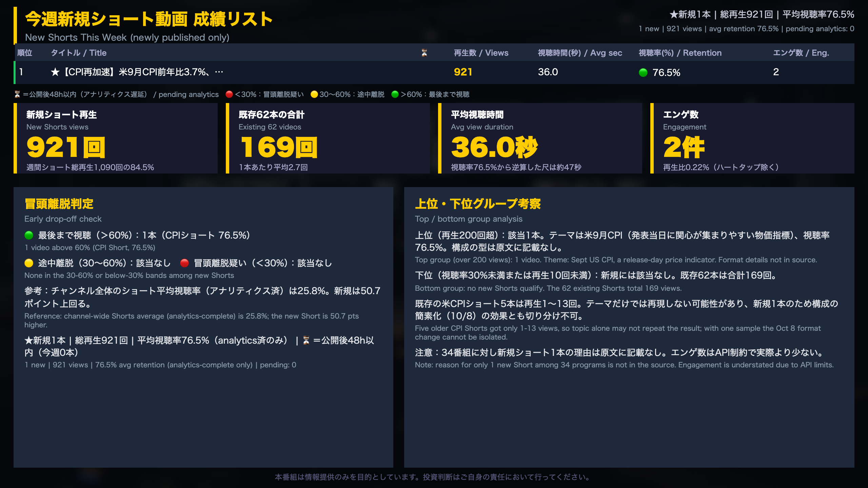Viewport: 868px width, 488px height.
Task: Click the rank number 1 in the table row
Action: (21, 72)
